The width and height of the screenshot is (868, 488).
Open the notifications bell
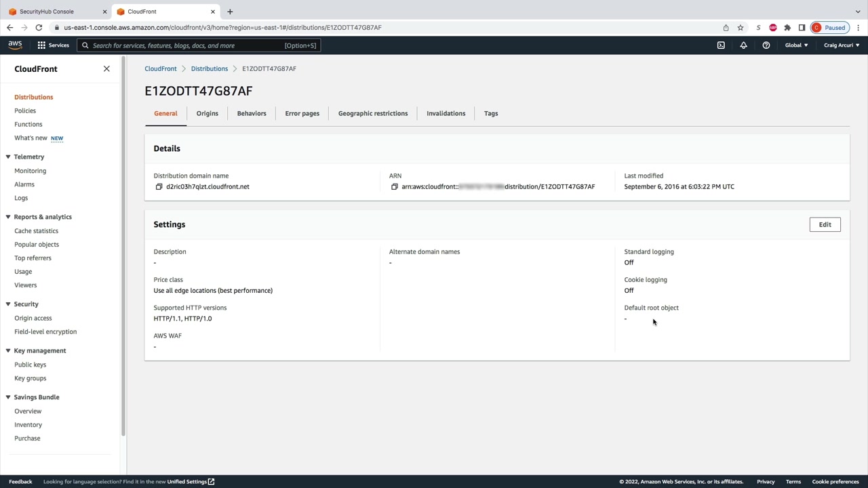pyautogui.click(x=743, y=45)
